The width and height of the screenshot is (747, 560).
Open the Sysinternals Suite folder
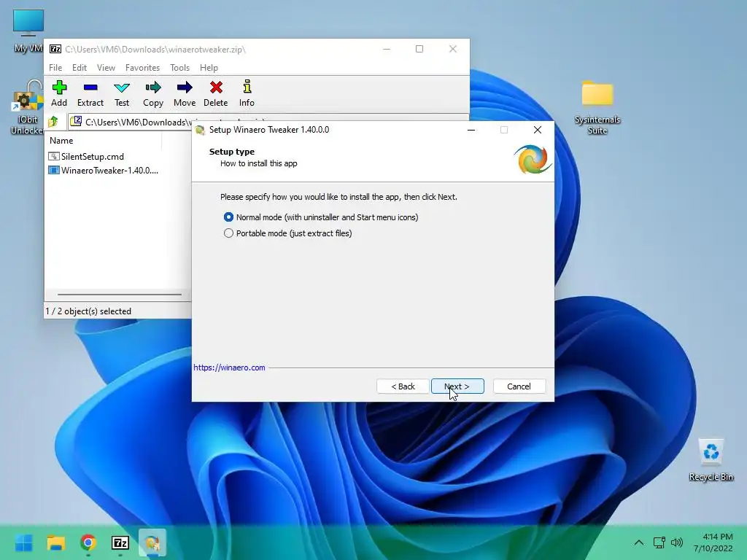(x=597, y=107)
